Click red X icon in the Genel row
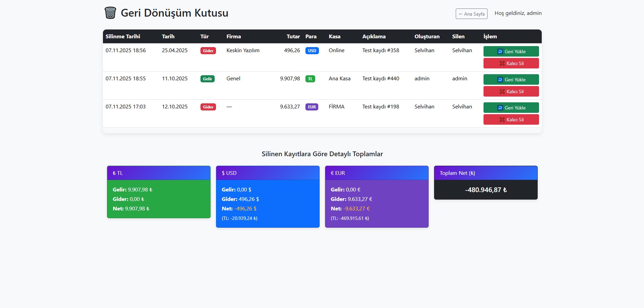Viewport: 644px width, 308px height. click(x=502, y=91)
